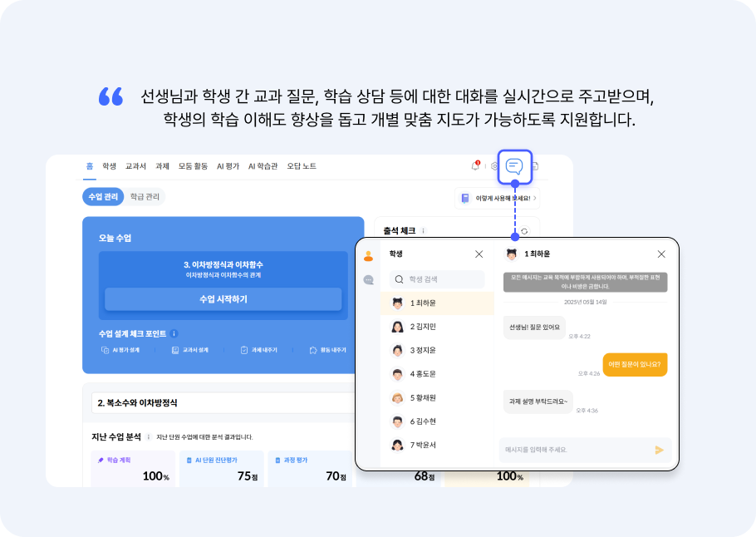The height and width of the screenshot is (537, 756).
Task: Show info for 수업 설계 체크 포인트
Action: (174, 333)
